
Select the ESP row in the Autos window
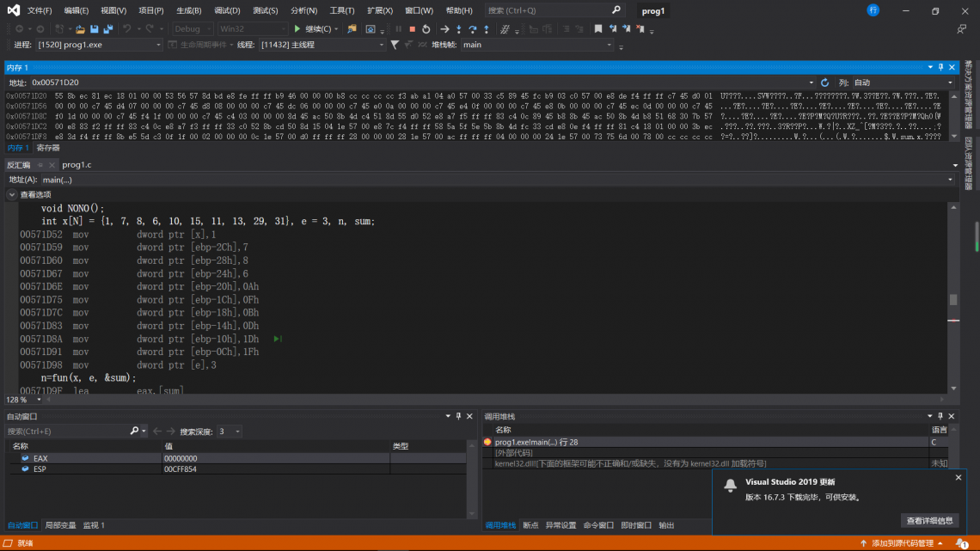237,469
